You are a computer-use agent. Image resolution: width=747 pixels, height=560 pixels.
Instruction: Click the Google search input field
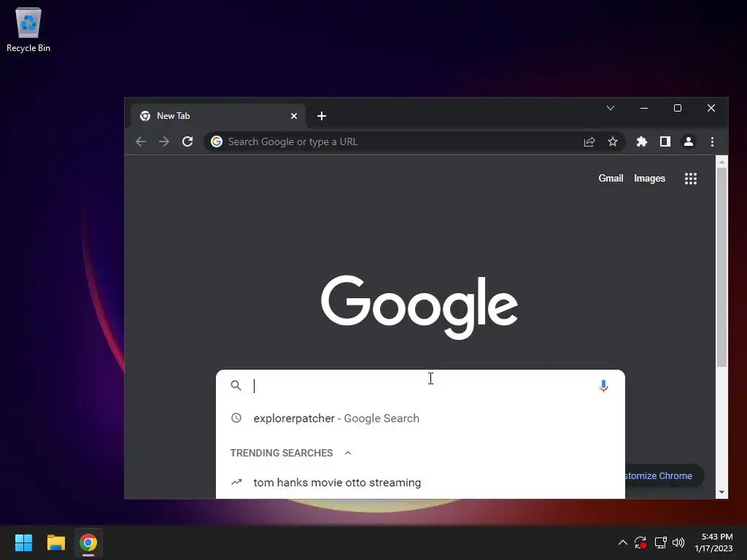421,386
